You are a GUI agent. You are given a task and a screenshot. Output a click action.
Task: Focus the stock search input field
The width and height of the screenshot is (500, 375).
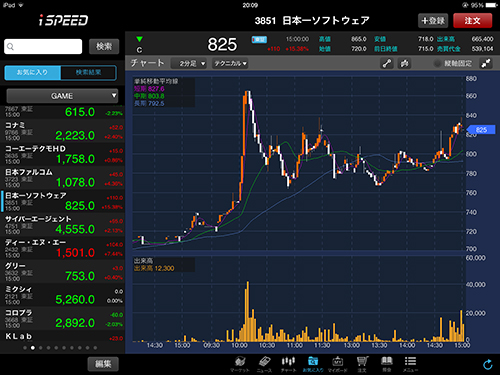click(x=43, y=46)
